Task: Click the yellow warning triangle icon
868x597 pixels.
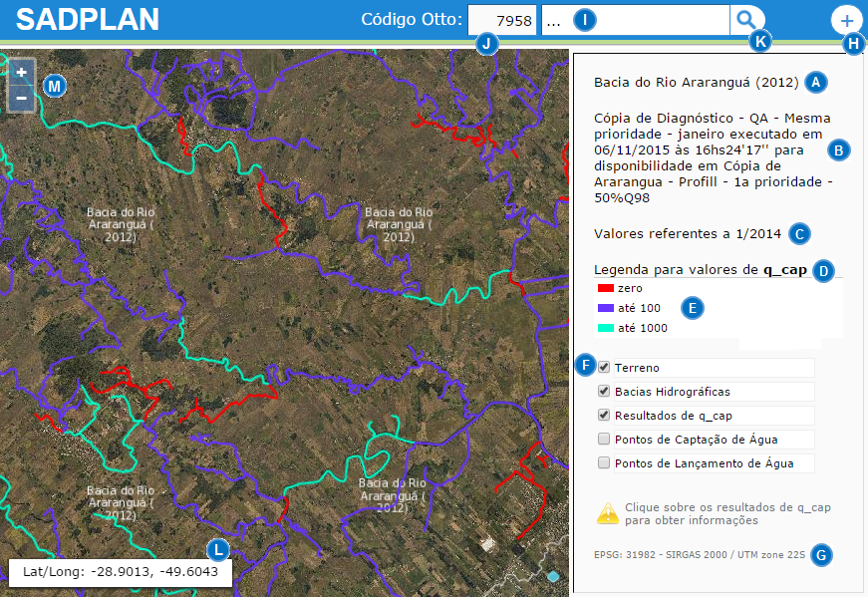Action: pyautogui.click(x=607, y=514)
